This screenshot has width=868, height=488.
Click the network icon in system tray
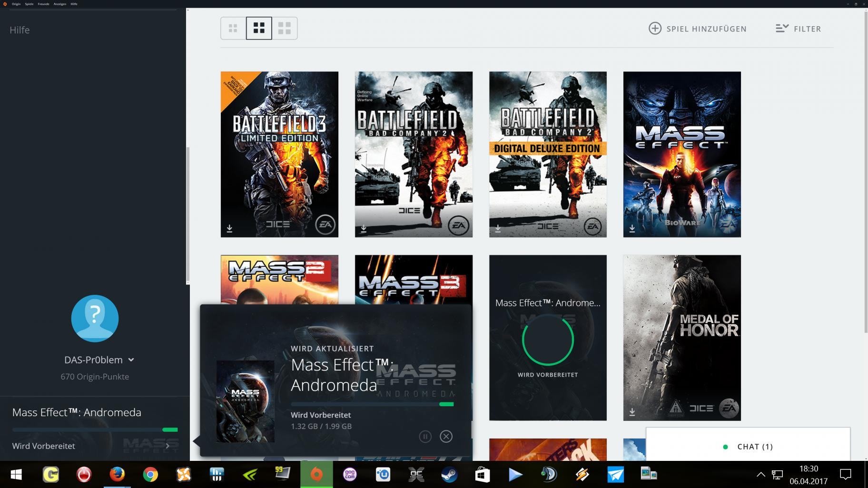(777, 474)
